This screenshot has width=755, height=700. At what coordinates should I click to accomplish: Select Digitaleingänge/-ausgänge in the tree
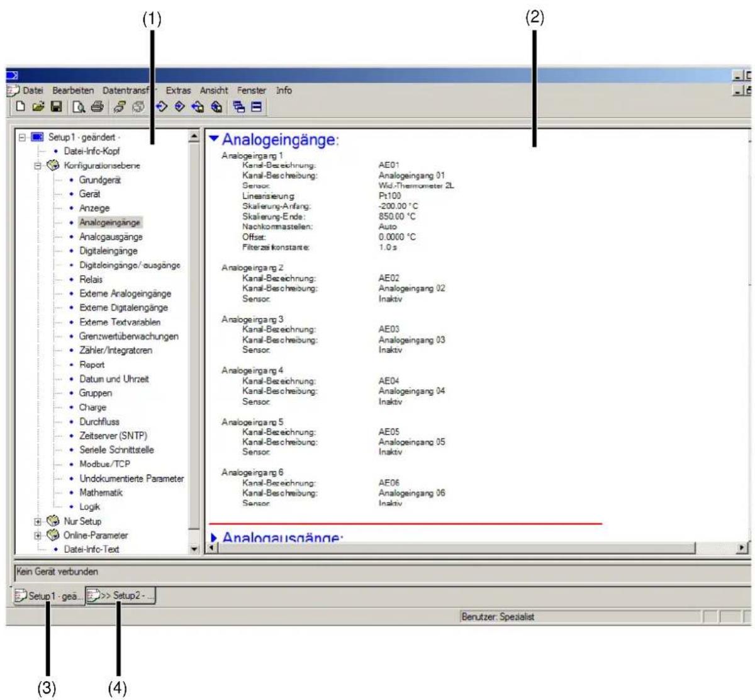pyautogui.click(x=130, y=265)
